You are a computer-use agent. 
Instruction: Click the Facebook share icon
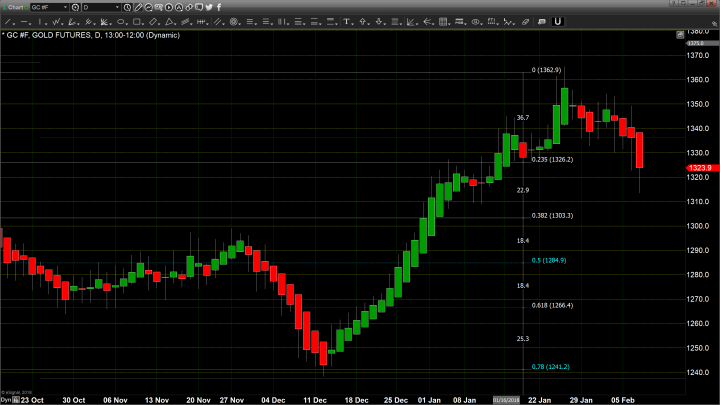point(219,7)
